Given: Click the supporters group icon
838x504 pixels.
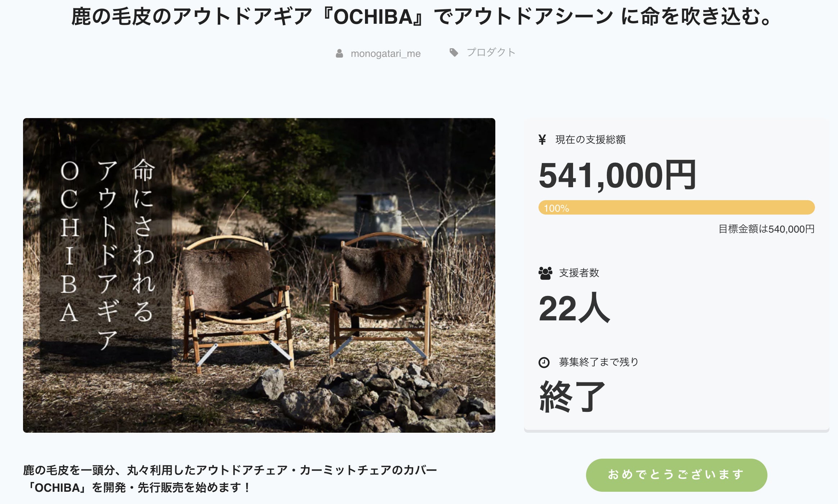Looking at the screenshot, I should [x=545, y=273].
